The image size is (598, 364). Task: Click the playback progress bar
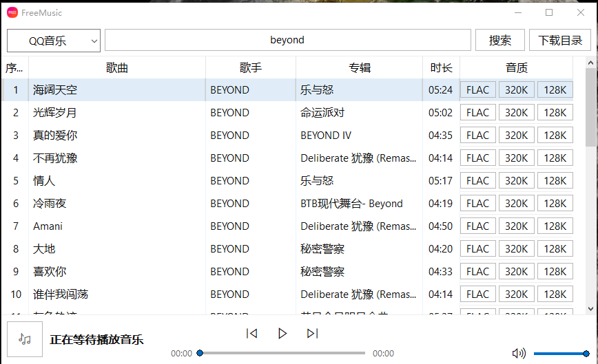282,353
